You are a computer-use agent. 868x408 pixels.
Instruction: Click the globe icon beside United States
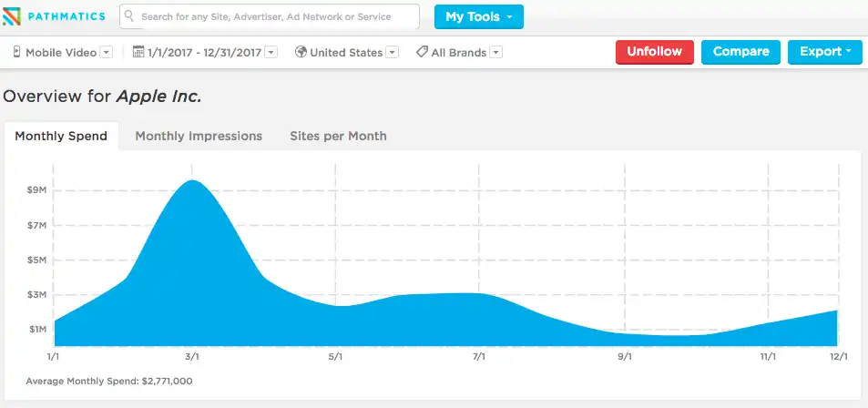(x=301, y=52)
